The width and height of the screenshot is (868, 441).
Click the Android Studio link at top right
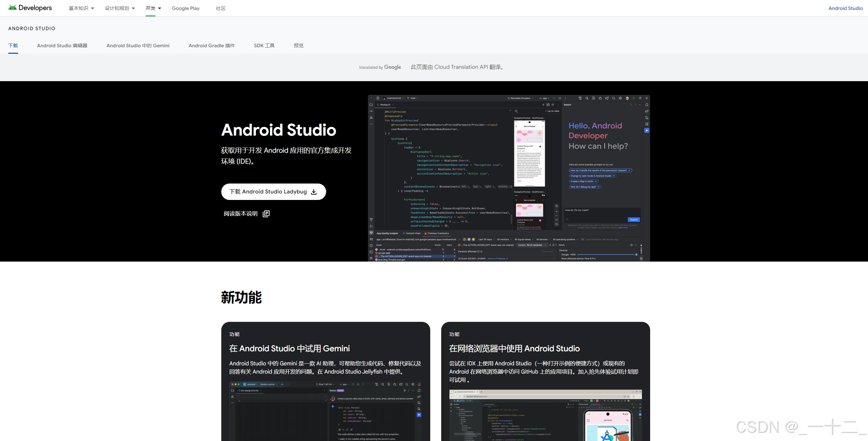pyautogui.click(x=845, y=8)
